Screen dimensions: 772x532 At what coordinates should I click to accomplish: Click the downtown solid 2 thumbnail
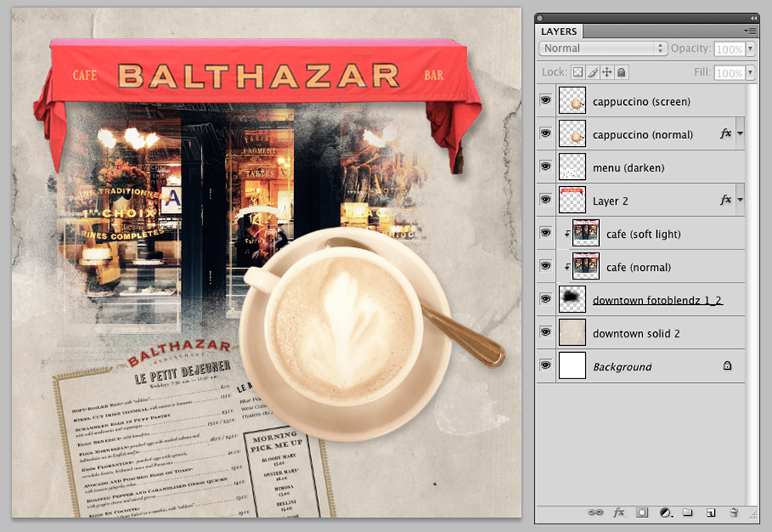(572, 332)
